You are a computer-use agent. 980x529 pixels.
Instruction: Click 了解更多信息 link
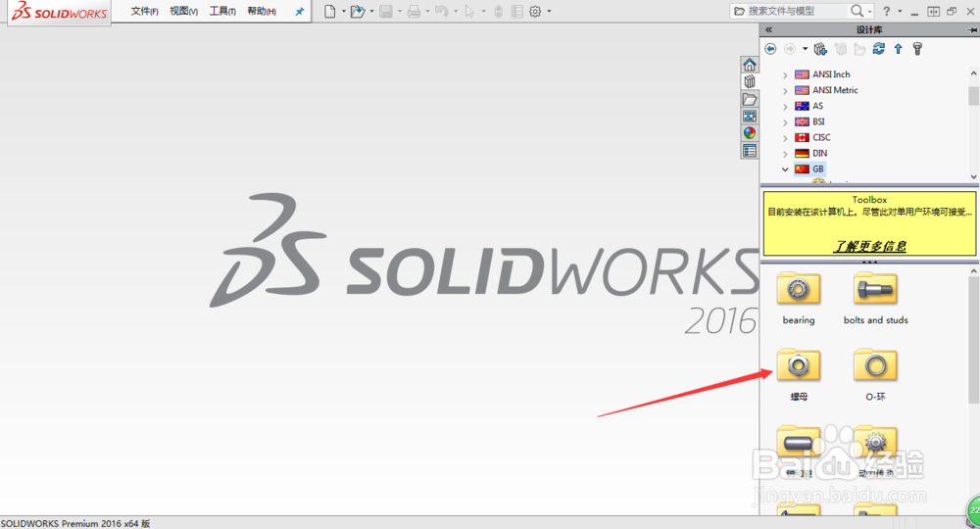point(869,246)
